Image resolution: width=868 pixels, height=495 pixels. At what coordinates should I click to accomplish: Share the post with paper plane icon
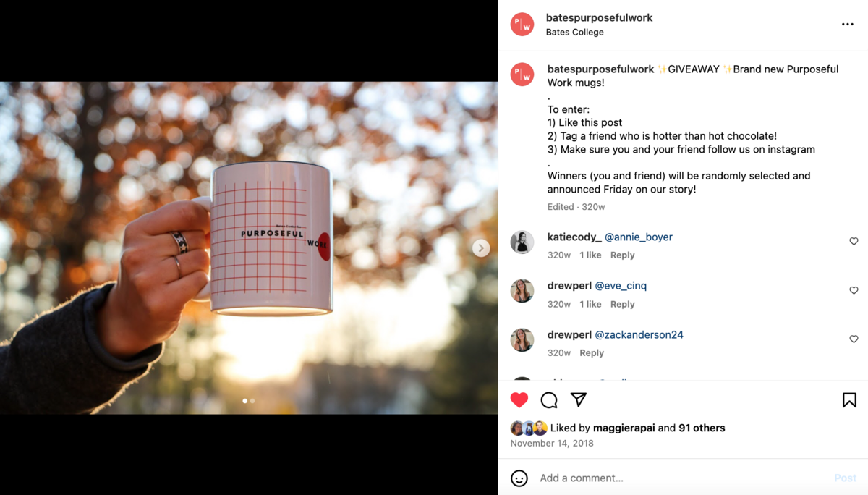pos(579,399)
